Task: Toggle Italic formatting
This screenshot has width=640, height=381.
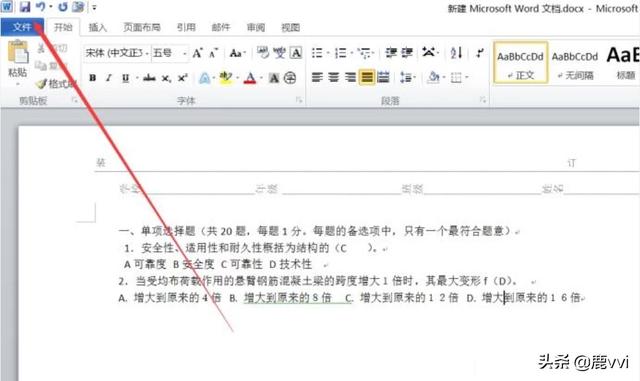Action: click(109, 78)
